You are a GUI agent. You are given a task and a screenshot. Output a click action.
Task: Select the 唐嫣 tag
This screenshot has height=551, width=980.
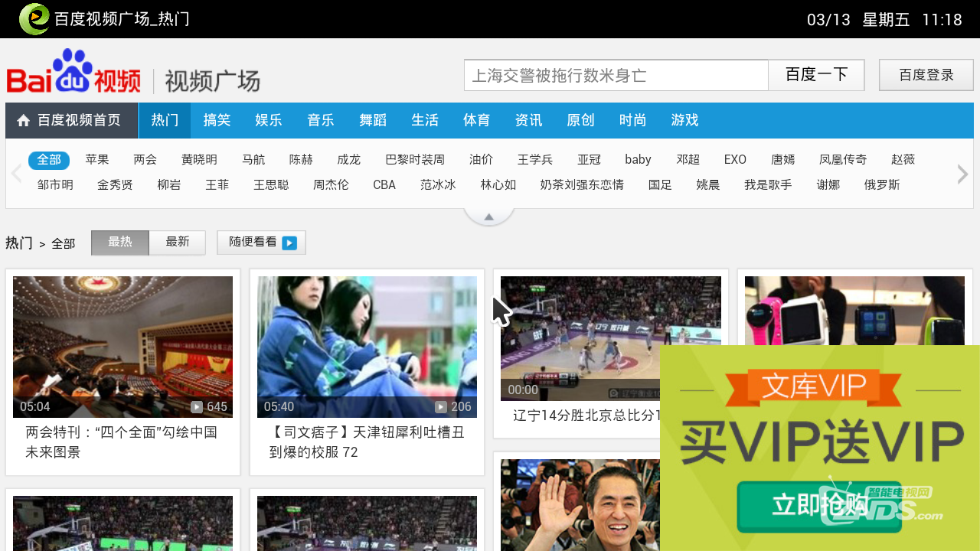pyautogui.click(x=783, y=160)
